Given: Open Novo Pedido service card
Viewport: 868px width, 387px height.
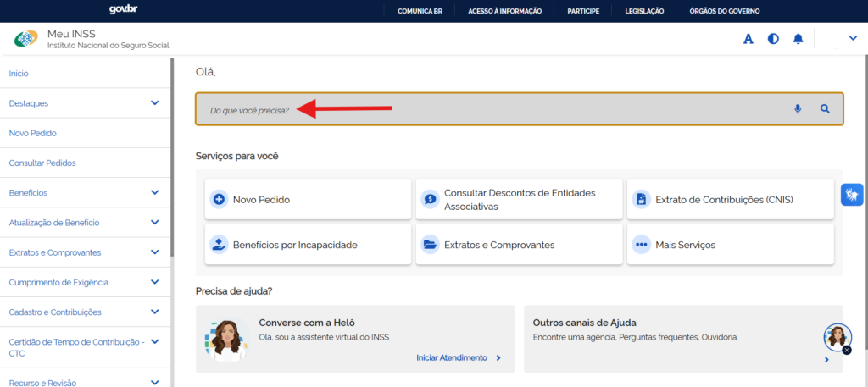Looking at the screenshot, I should point(308,199).
